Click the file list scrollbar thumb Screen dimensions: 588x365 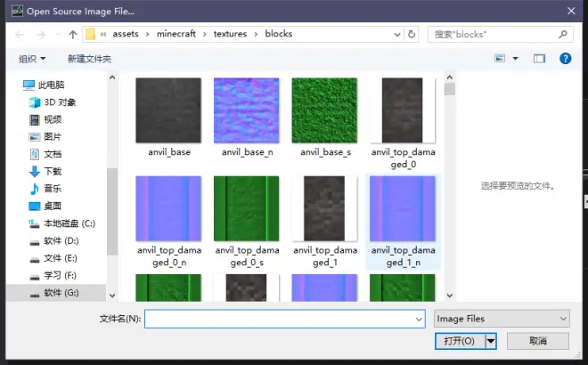tap(450, 89)
